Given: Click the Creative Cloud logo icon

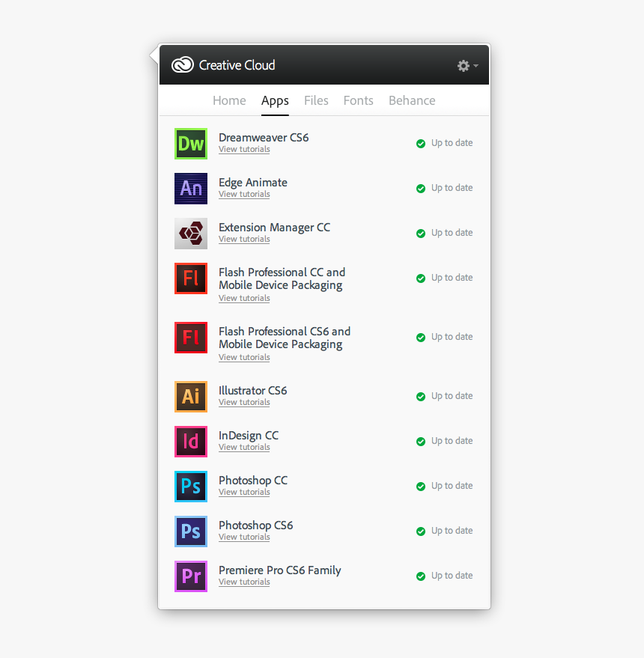Looking at the screenshot, I should click(x=182, y=64).
